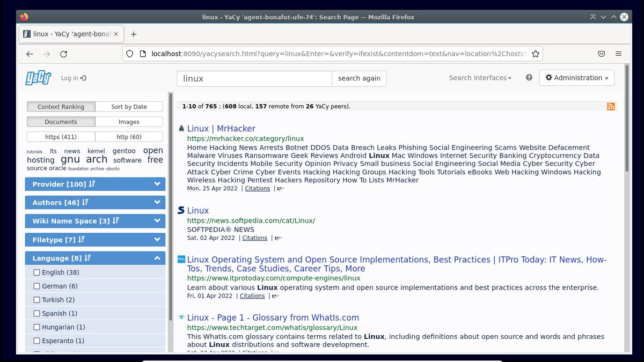Open the Search Interfaces dropdown

tap(480, 77)
